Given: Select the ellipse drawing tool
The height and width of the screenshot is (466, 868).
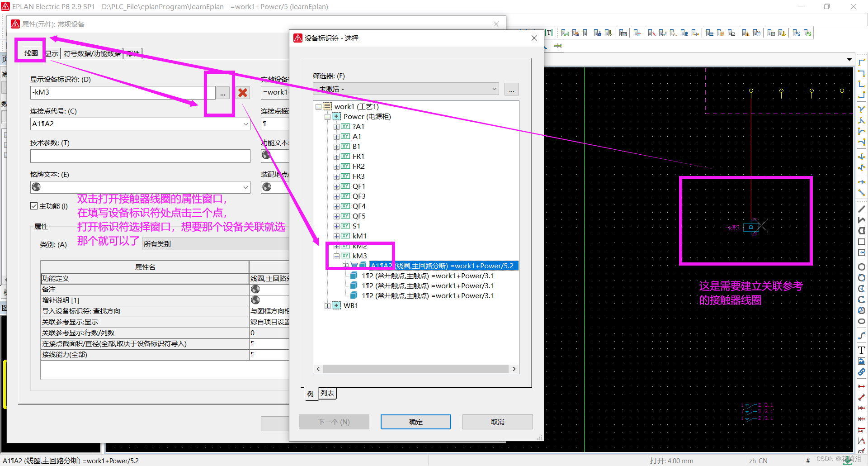Looking at the screenshot, I should point(862,321).
